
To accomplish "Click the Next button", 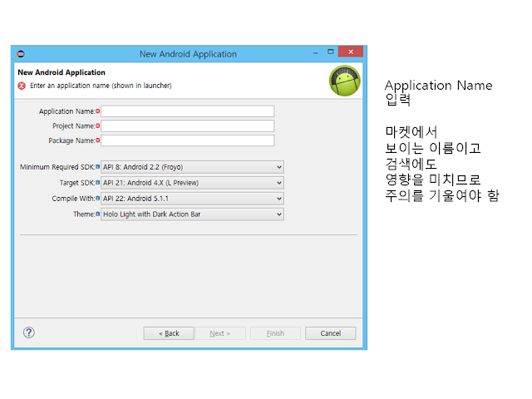I will [x=220, y=333].
